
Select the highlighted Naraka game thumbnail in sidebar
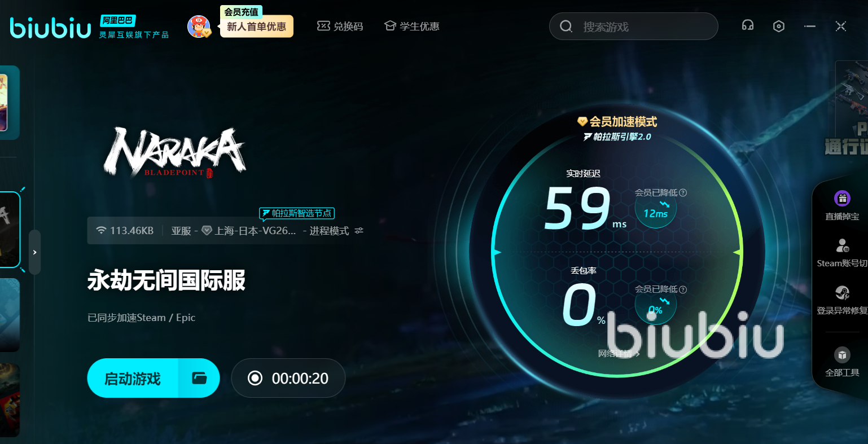point(10,230)
